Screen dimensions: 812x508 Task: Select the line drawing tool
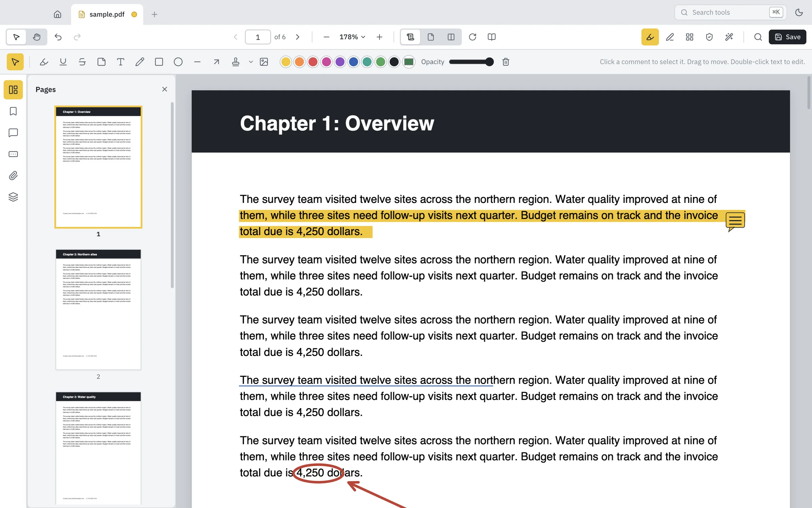click(x=197, y=62)
